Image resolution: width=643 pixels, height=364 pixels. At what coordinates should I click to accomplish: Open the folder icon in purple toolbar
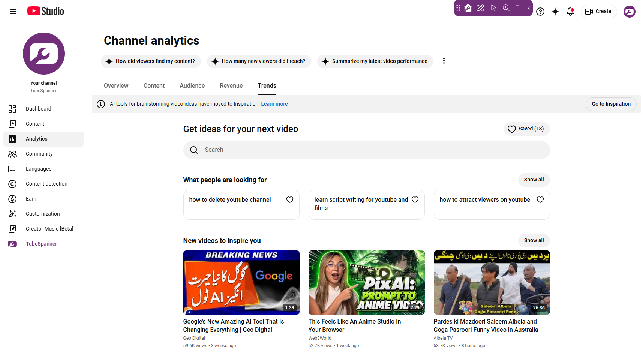519,8
